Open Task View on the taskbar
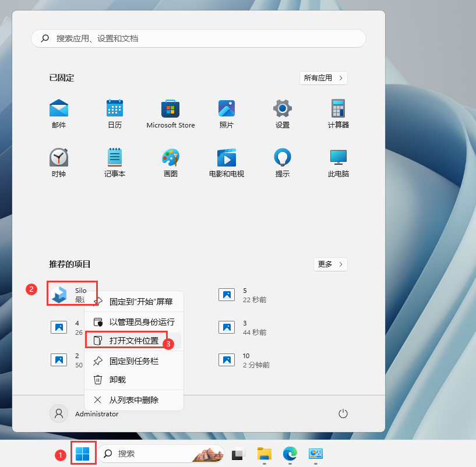 pyautogui.click(x=239, y=454)
